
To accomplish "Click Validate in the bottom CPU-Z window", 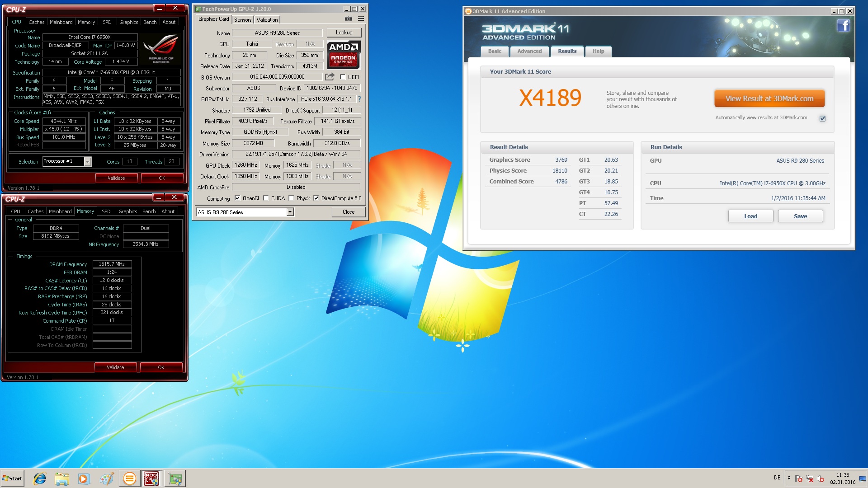I will coord(115,367).
